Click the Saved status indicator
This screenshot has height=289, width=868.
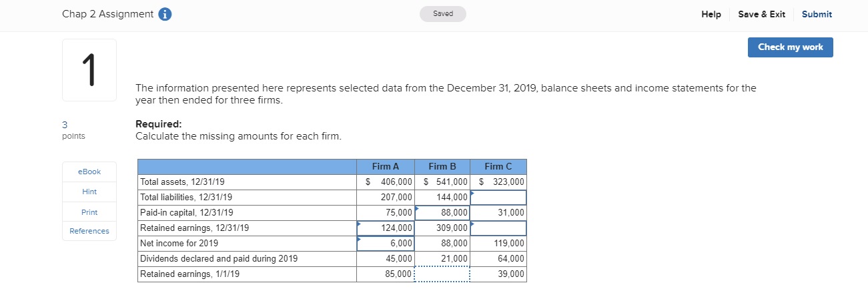(442, 14)
